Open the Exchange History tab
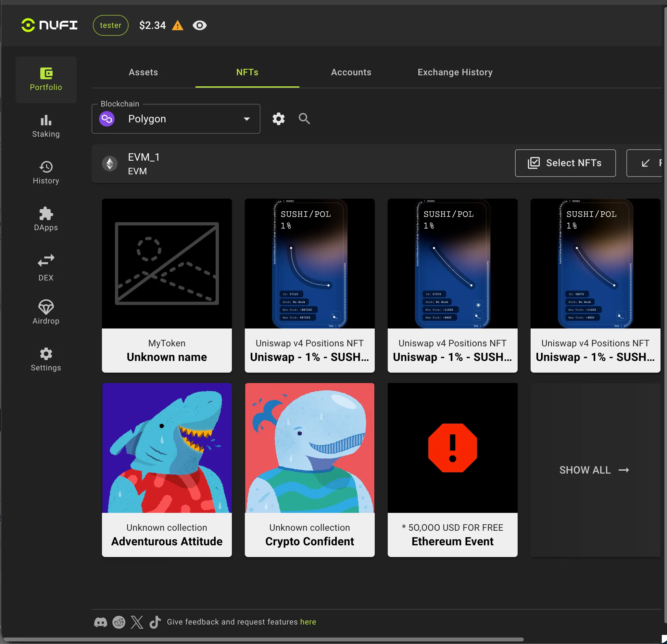This screenshot has height=644, width=667. pos(455,72)
